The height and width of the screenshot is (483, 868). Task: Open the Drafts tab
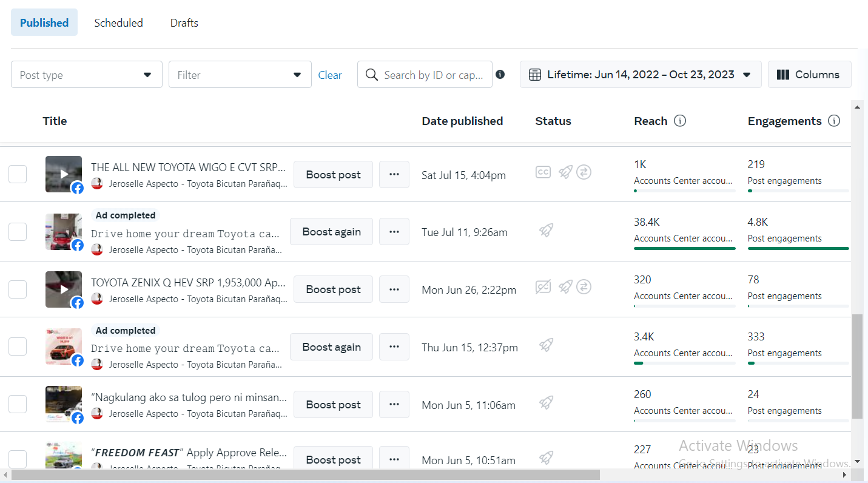pyautogui.click(x=184, y=23)
